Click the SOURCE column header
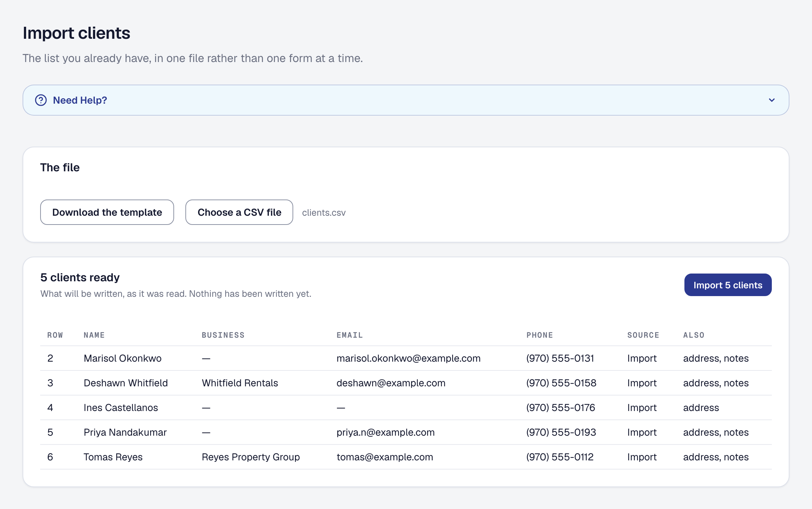The image size is (812, 509). 643,335
